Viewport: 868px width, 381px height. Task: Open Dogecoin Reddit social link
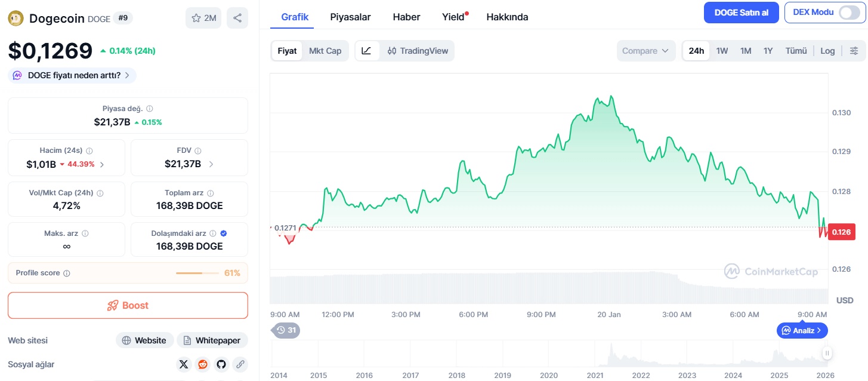click(x=203, y=364)
